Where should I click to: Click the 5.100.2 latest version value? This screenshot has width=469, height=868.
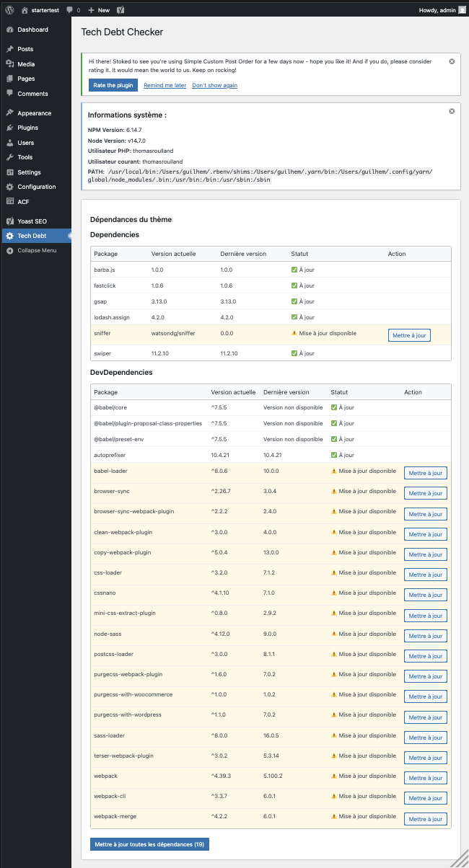coord(273,776)
